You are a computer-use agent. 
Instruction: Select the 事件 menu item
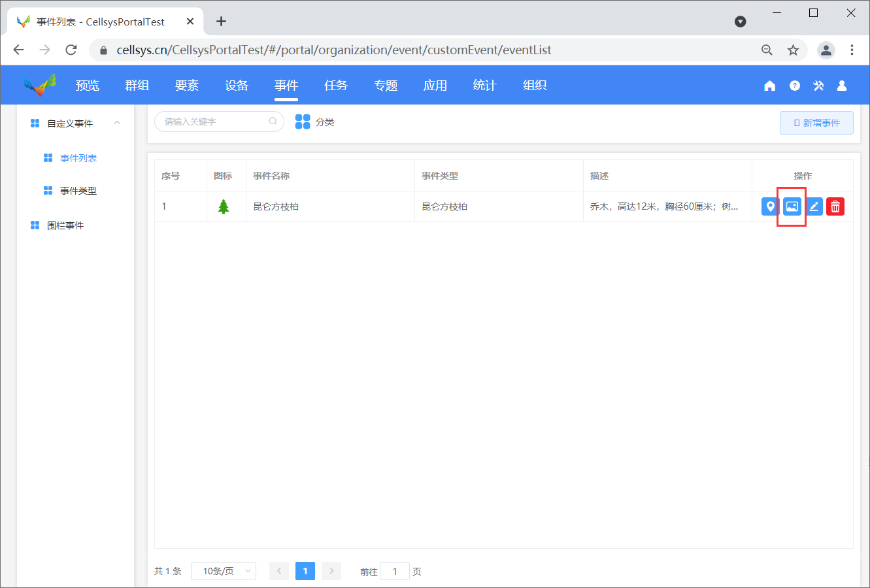(286, 86)
